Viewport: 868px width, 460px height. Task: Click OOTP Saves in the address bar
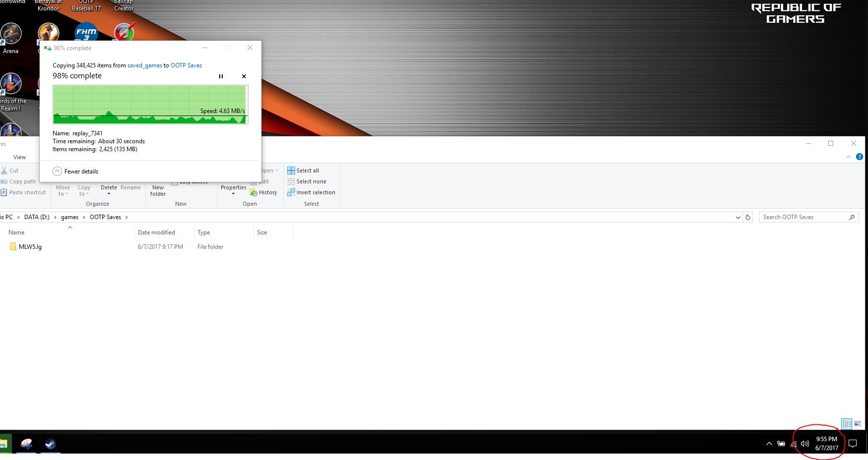[x=105, y=217]
